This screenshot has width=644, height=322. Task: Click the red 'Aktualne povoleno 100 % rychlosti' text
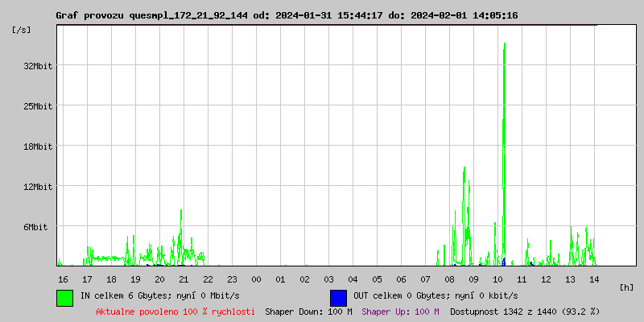coord(175,312)
